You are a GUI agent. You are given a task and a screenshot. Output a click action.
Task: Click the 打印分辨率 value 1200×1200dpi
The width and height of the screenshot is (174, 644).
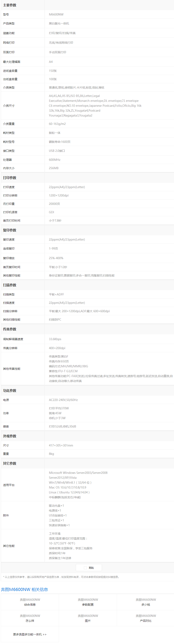click(x=59, y=195)
